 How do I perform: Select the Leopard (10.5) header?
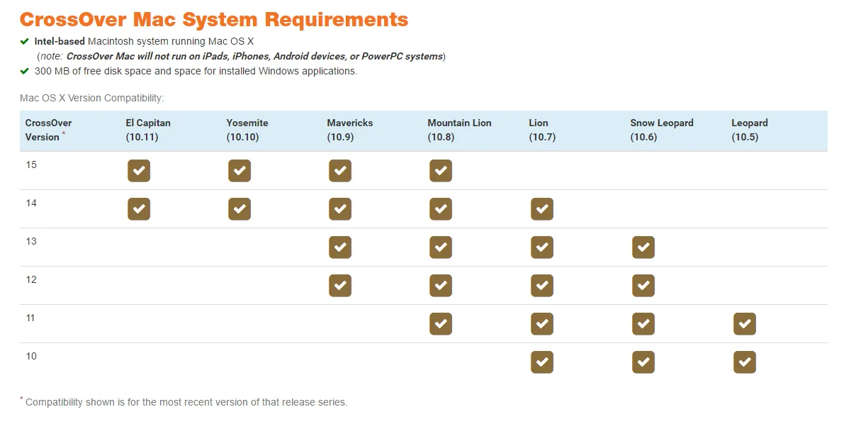(750, 130)
